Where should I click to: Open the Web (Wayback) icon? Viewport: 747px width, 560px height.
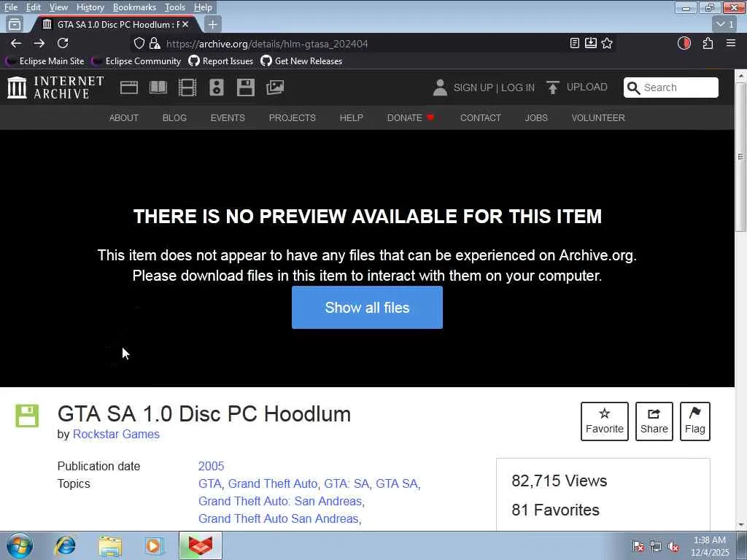129,87
